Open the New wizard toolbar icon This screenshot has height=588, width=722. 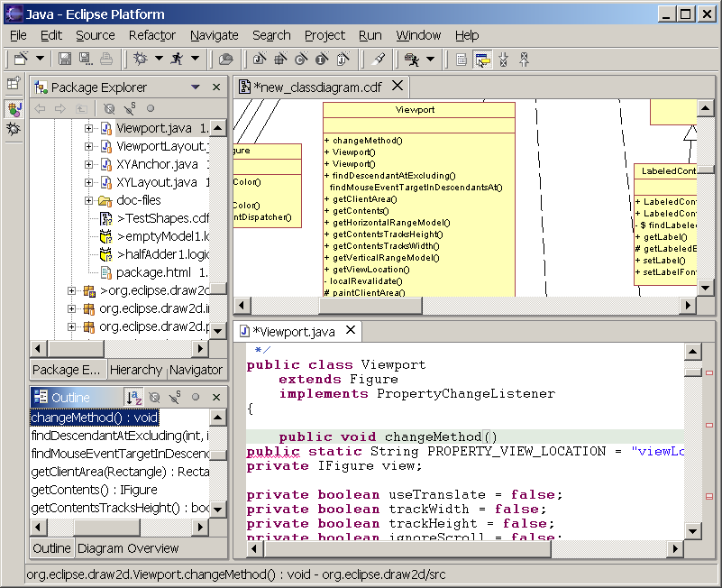[21, 59]
